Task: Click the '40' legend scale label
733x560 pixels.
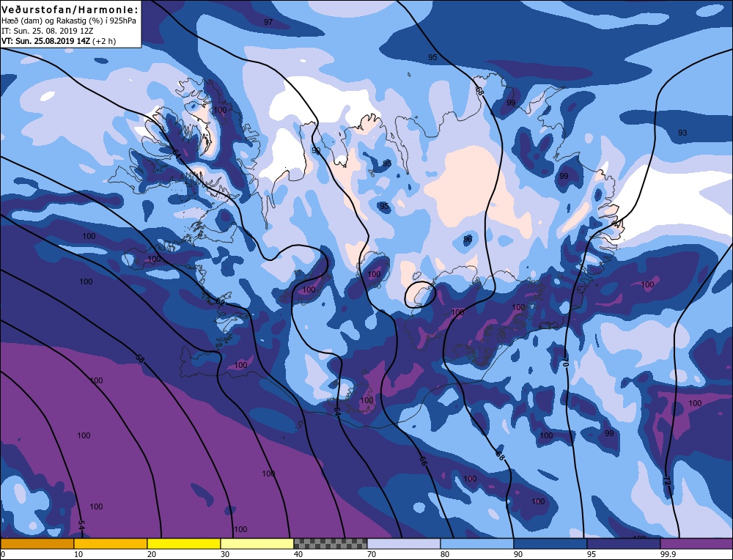Action: coord(298,554)
